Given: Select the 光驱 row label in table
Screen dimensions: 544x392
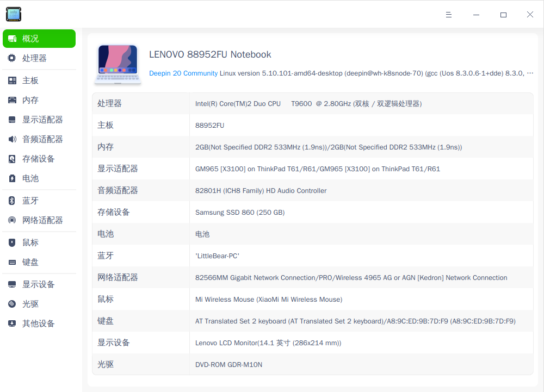Looking at the screenshot, I should (106, 364).
